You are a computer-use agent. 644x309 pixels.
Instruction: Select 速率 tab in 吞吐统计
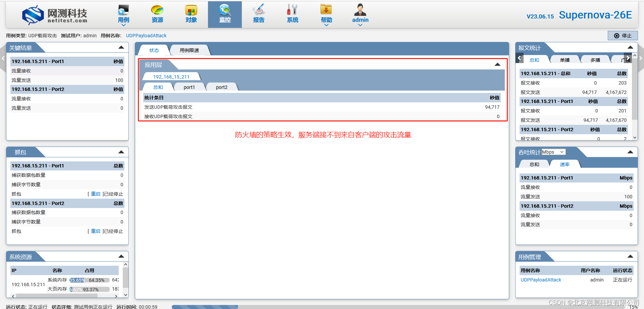565,164
